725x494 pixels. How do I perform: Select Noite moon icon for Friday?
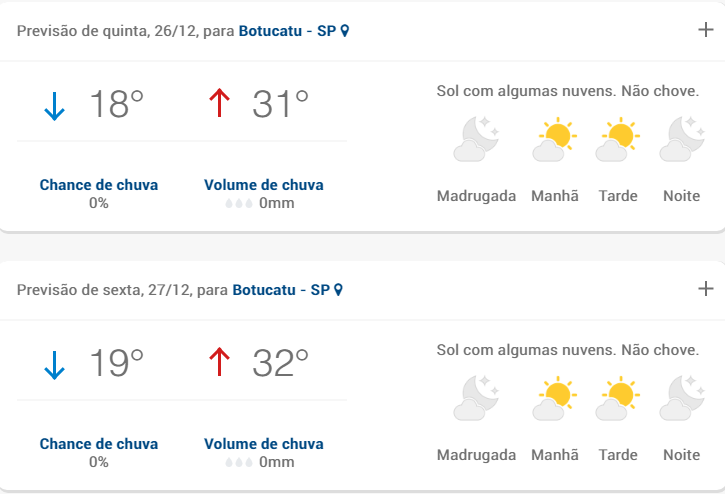(x=682, y=398)
